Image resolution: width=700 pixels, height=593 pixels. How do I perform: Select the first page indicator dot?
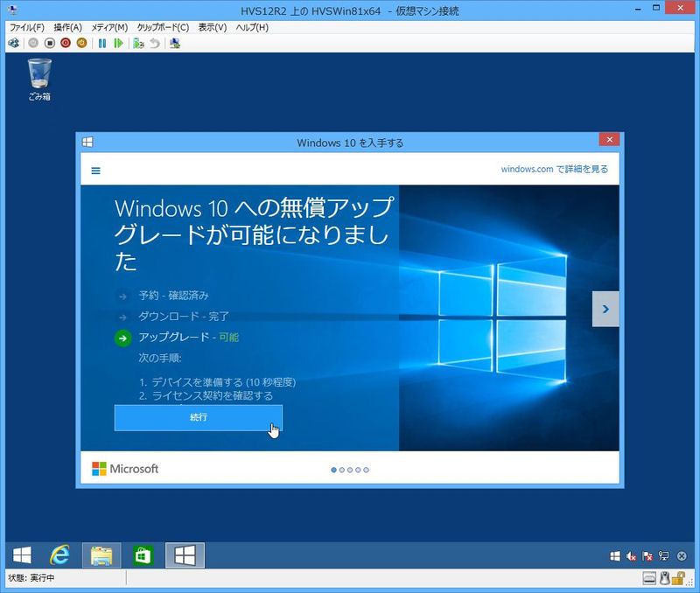(x=333, y=470)
